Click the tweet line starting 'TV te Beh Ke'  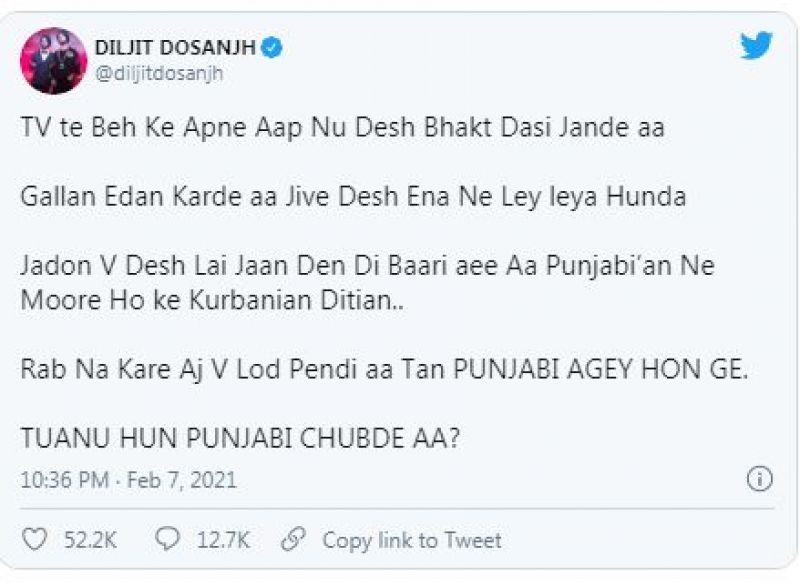(342, 129)
